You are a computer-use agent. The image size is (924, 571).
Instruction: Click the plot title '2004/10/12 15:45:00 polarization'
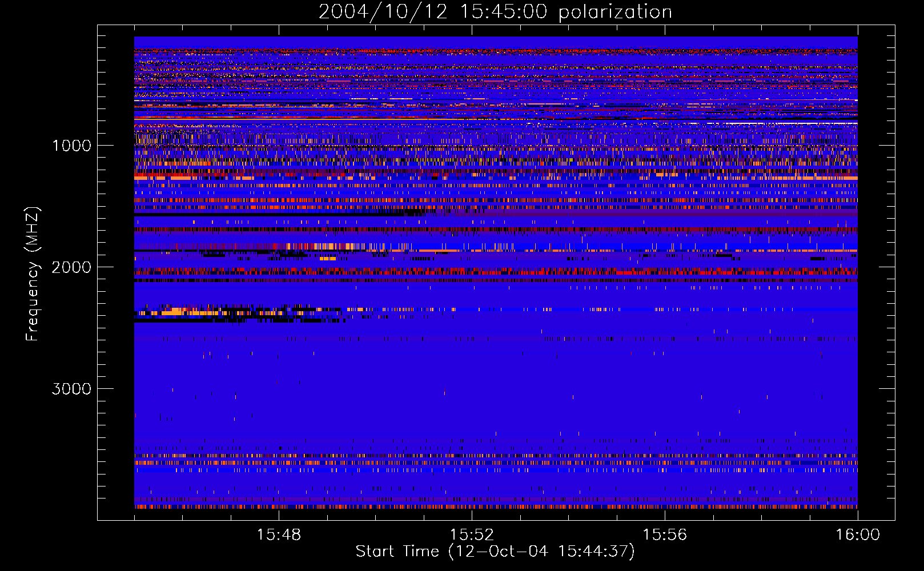(x=495, y=12)
